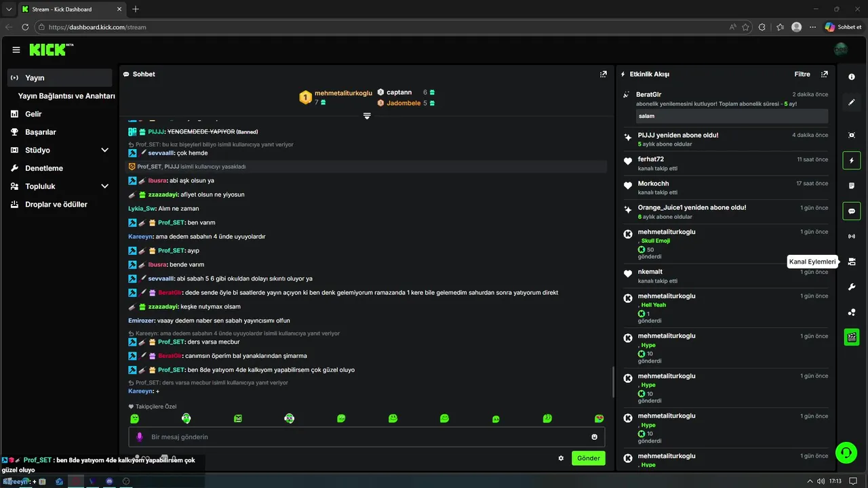Open the emoji picker in message box
Screen dimensions: 868x488
(595, 437)
